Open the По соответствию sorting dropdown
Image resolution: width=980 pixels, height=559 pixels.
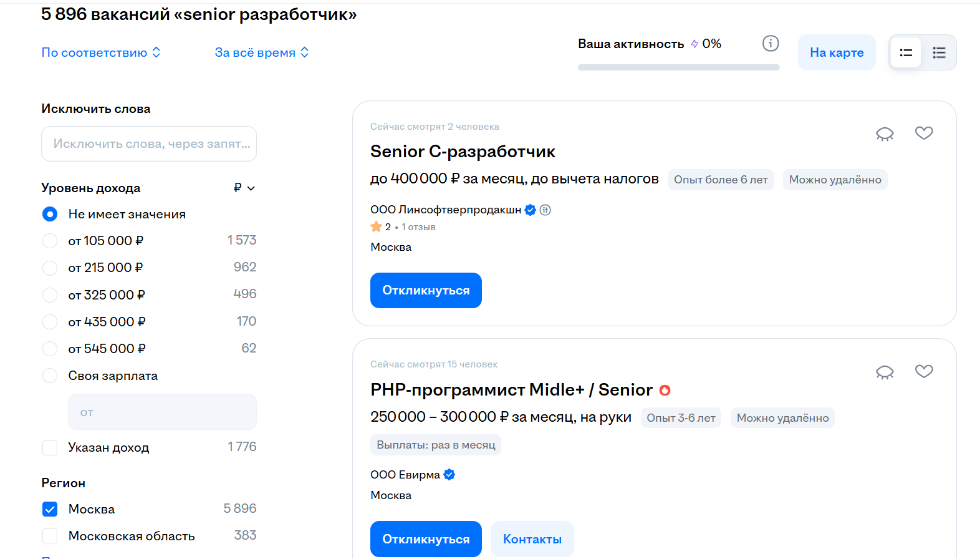101,52
